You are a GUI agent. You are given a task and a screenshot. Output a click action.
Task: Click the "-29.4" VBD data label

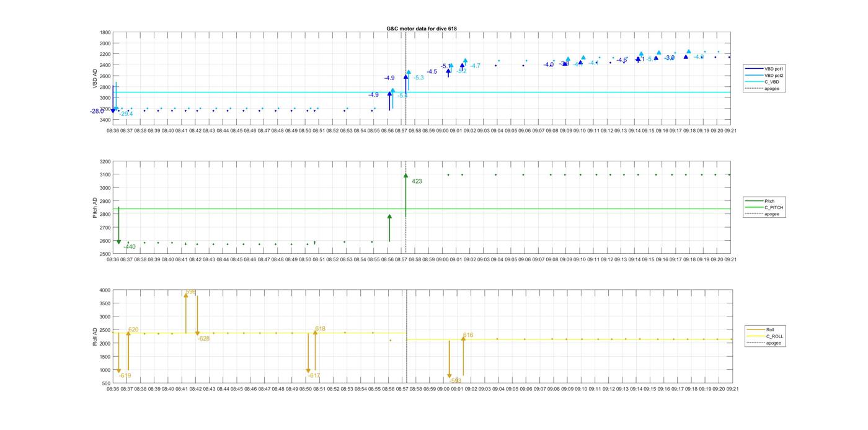pyautogui.click(x=126, y=114)
